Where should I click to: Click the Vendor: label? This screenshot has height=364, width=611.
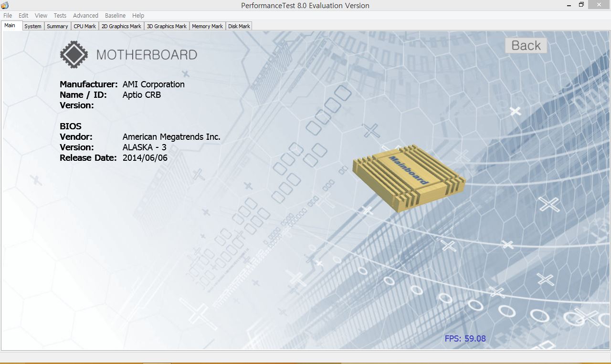point(76,137)
